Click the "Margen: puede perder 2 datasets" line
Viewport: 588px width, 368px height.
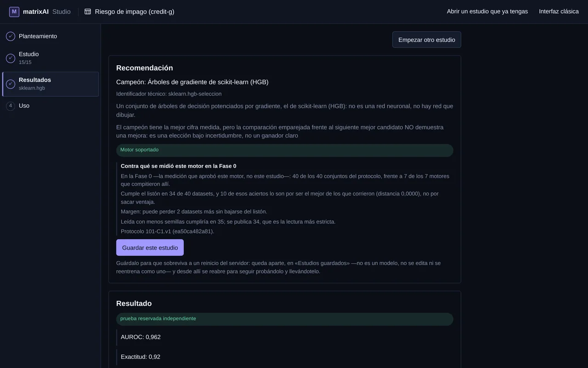pyautogui.click(x=194, y=212)
